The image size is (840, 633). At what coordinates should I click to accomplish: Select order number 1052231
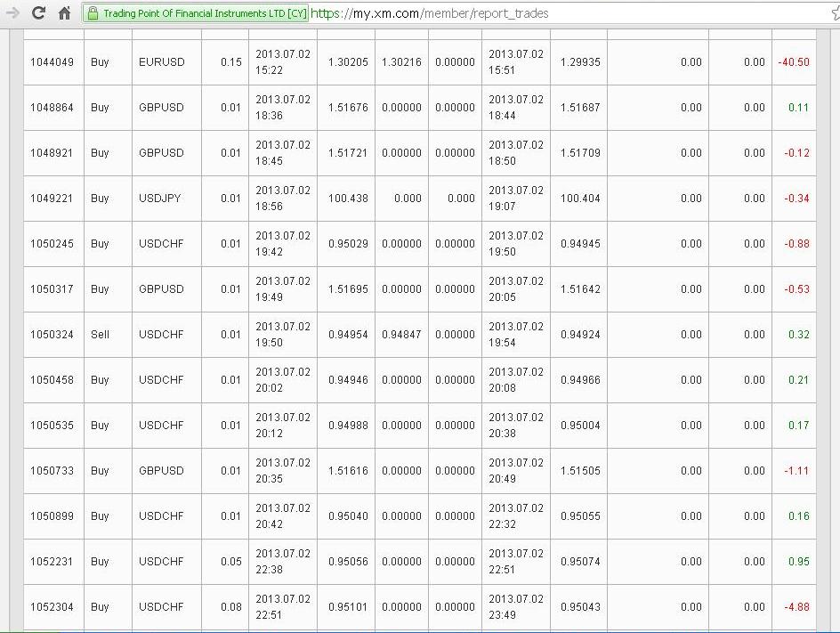(x=52, y=562)
